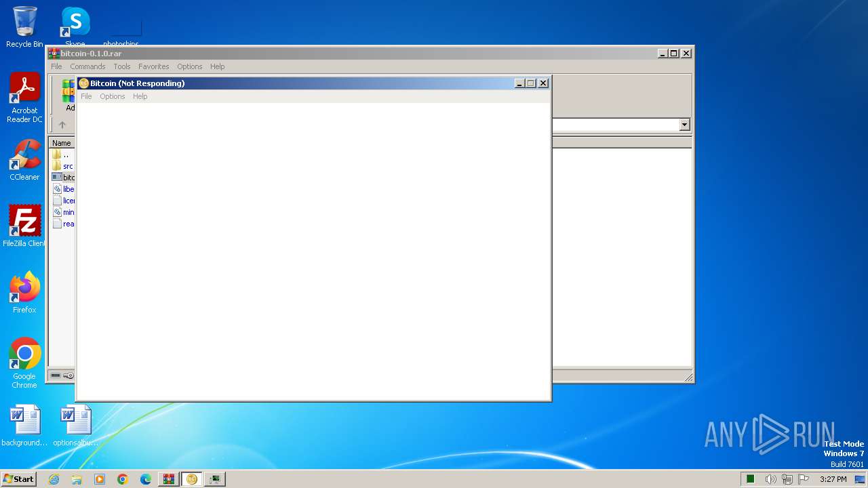This screenshot has width=868, height=488.
Task: Select the optionsalbu Word document icon
Action: pyautogui.click(x=76, y=426)
